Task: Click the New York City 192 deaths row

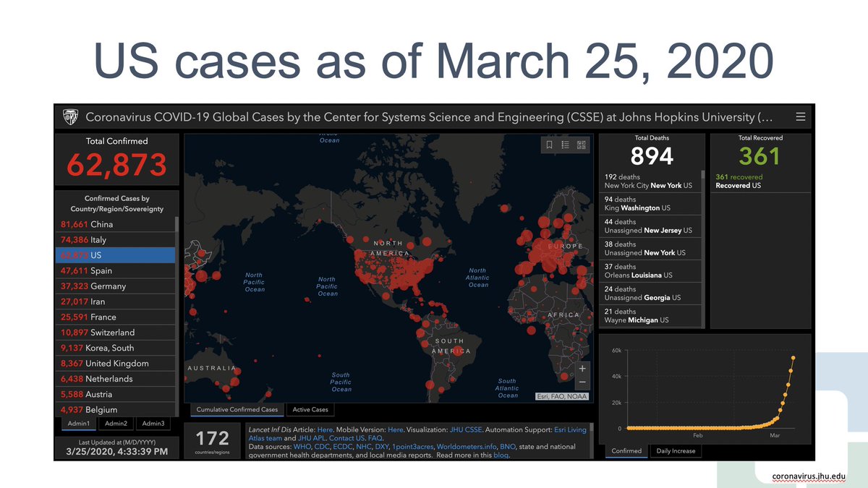Action: (650, 181)
